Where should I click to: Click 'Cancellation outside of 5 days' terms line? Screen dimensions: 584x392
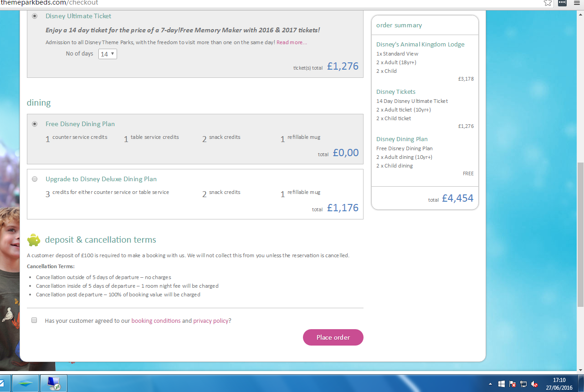103,277
